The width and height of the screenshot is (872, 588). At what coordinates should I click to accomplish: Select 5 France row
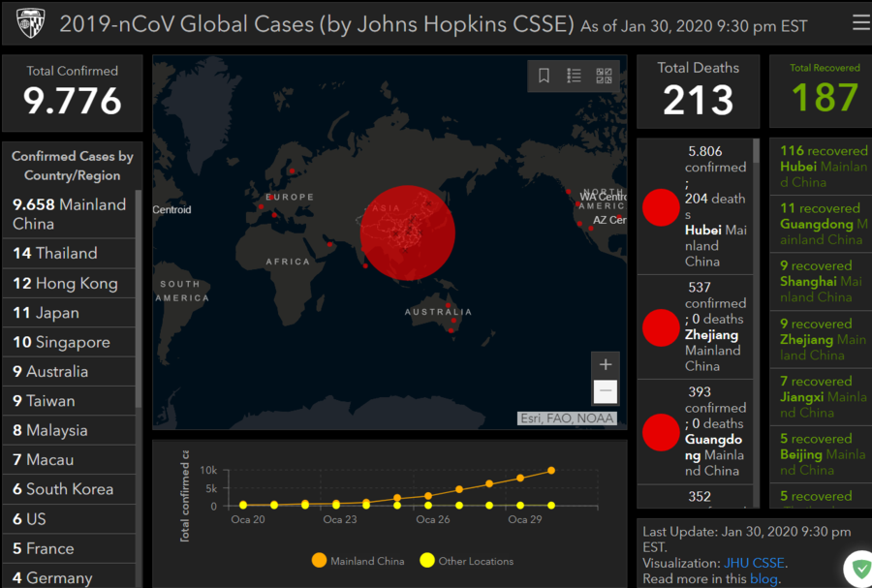pos(69,548)
